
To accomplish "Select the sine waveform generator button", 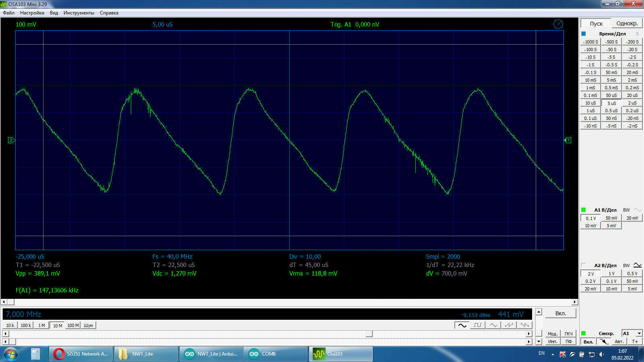I will [x=462, y=325].
